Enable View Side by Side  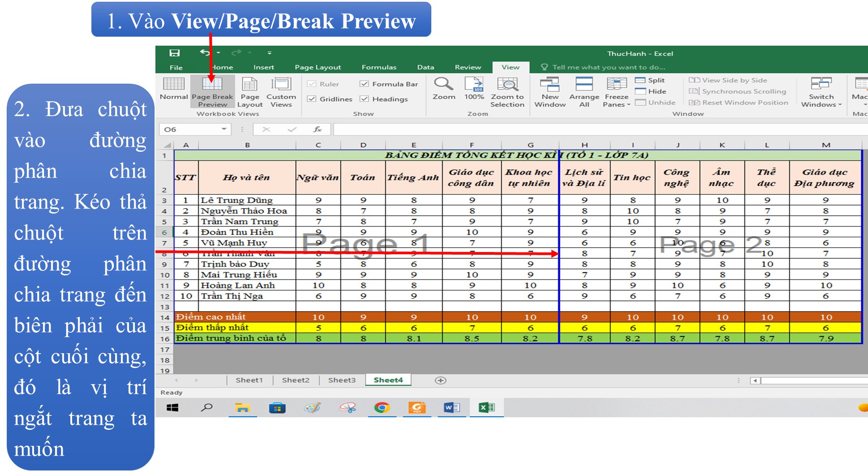point(728,80)
